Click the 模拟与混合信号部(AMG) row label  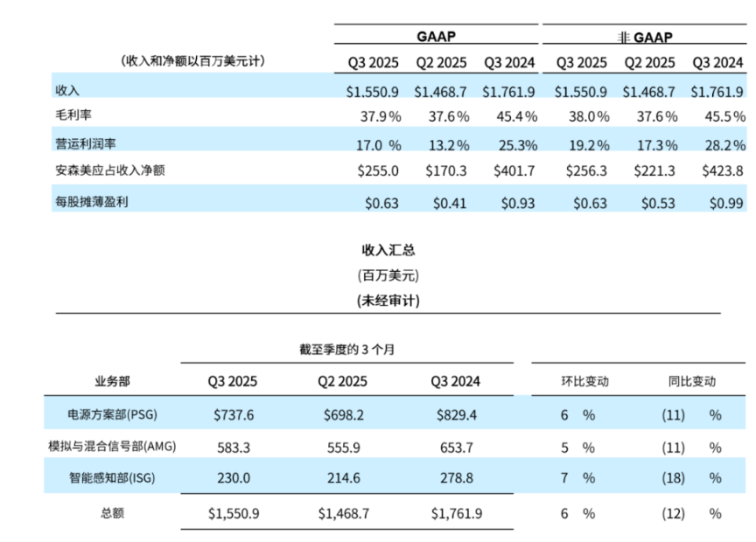(x=112, y=446)
